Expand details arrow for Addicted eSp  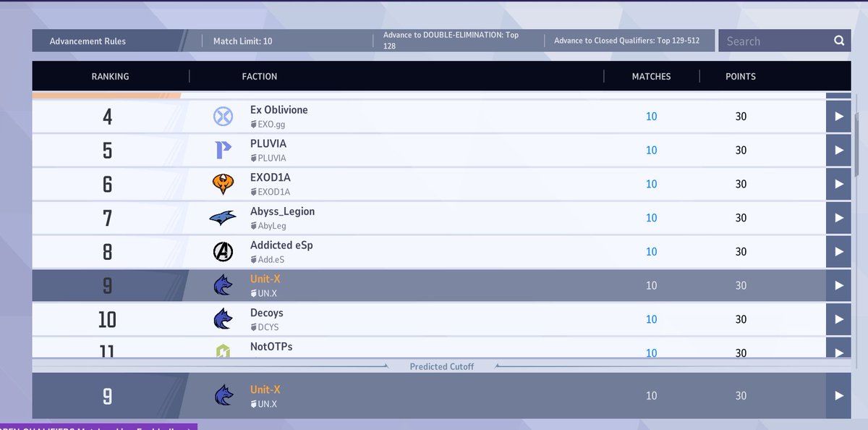pos(838,252)
